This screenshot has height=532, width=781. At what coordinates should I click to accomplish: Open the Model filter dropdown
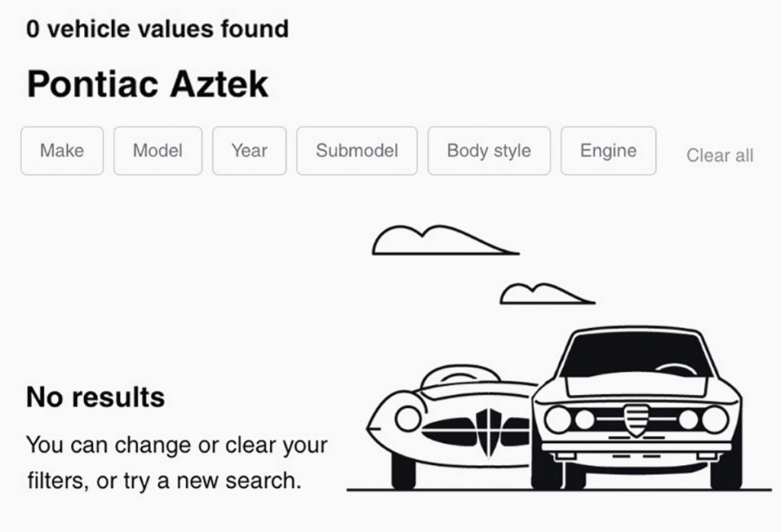pyautogui.click(x=157, y=151)
